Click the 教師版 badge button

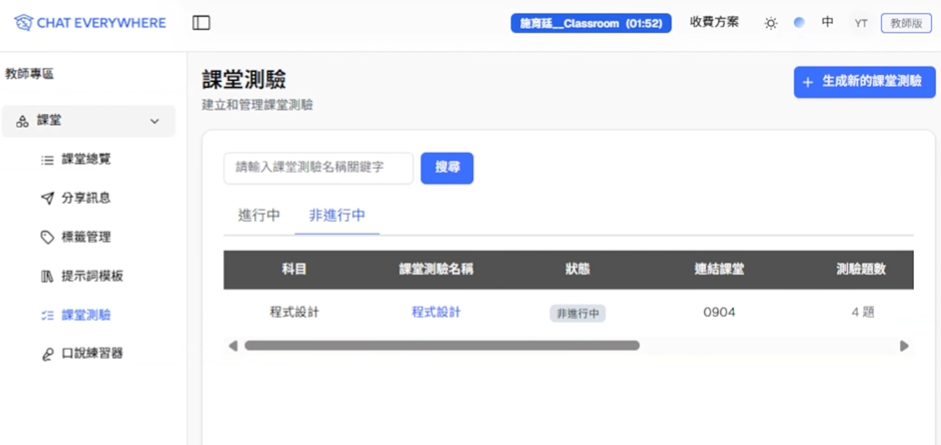click(x=906, y=23)
